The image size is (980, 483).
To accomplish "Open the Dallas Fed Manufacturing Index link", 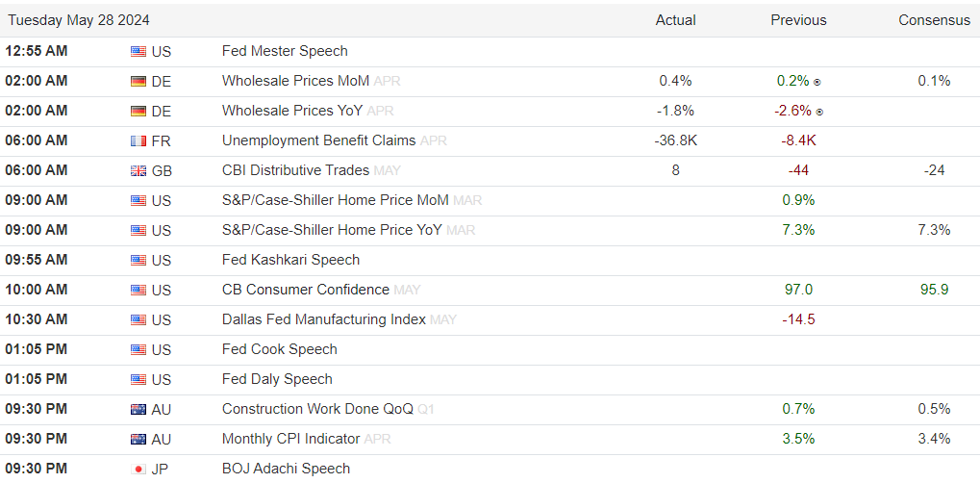I will [323, 319].
